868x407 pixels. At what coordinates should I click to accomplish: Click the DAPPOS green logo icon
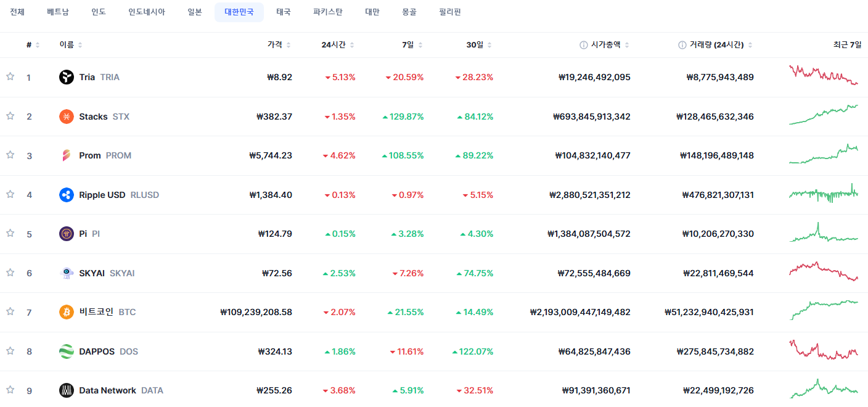[x=67, y=351]
